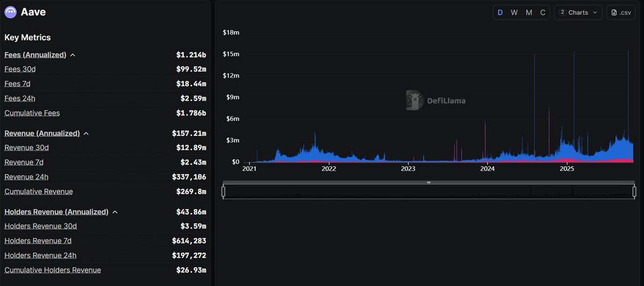644x286 pixels.
Task: Click the $1.786b cumulative fees value
Action: point(191,113)
